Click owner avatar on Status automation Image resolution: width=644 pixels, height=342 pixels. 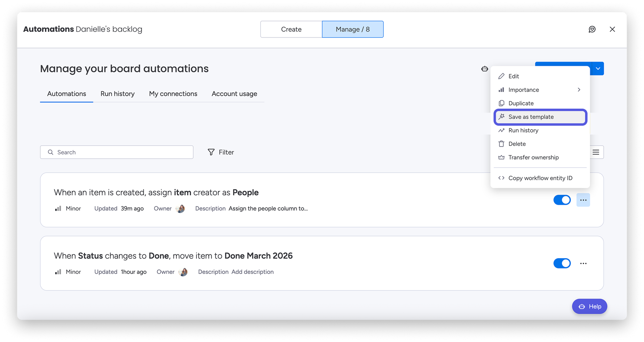[x=183, y=272]
